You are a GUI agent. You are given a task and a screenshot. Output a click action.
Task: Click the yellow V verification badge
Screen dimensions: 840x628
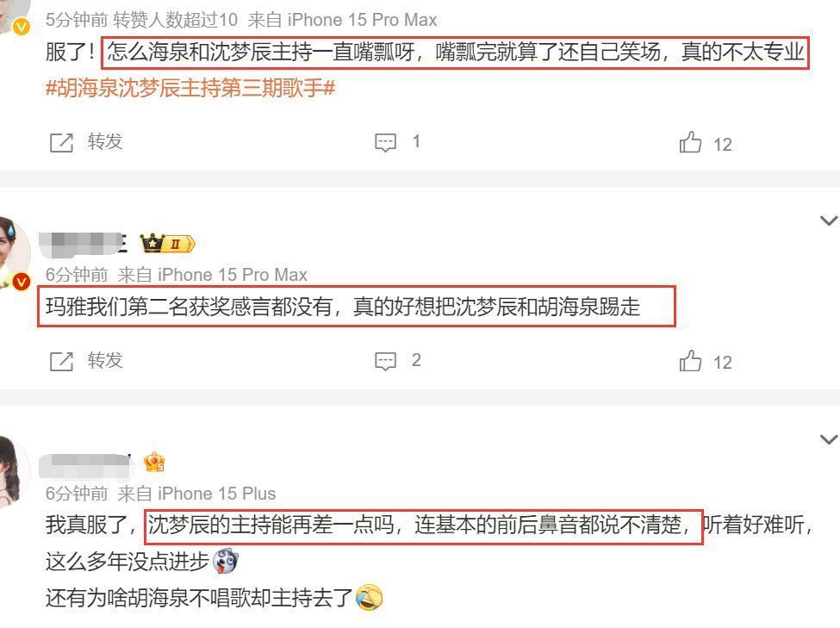(21, 26)
